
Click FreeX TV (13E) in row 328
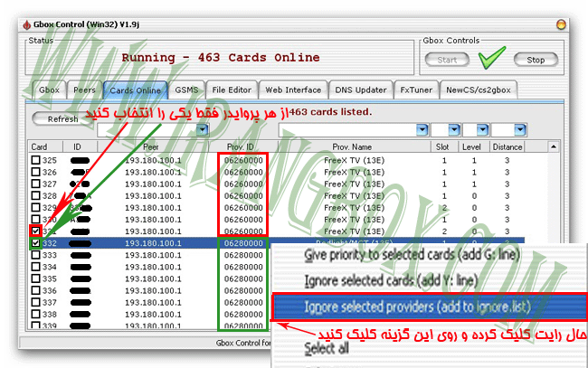[x=355, y=196]
